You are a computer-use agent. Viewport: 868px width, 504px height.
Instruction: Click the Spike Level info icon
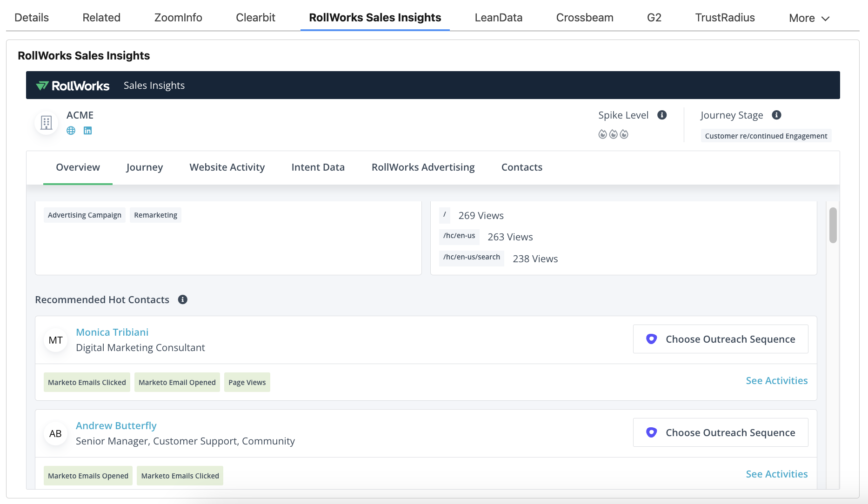(x=662, y=115)
